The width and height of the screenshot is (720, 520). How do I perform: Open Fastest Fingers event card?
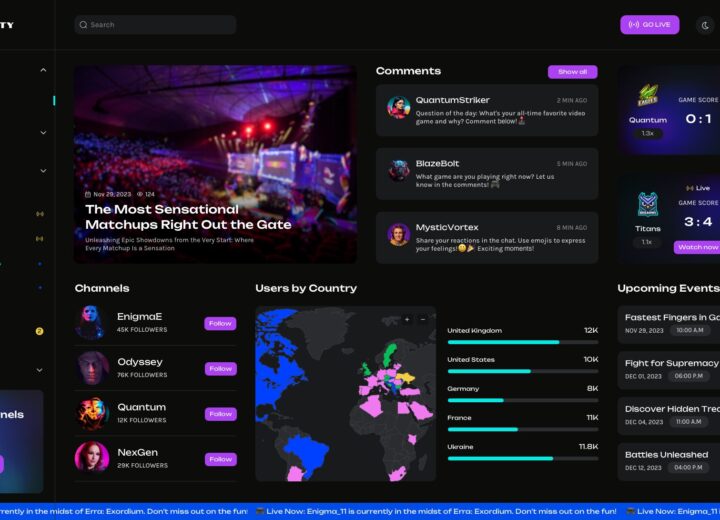coord(669,324)
